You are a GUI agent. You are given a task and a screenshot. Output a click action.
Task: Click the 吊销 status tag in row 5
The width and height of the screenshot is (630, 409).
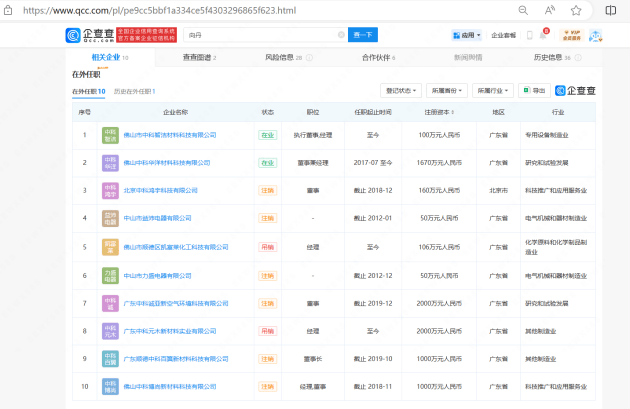tap(268, 247)
